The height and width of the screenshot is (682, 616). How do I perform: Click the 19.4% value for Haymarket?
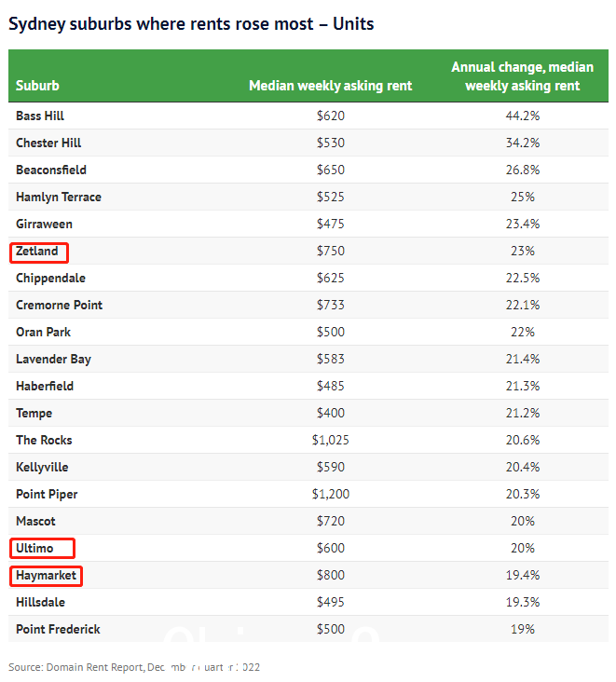(523, 575)
